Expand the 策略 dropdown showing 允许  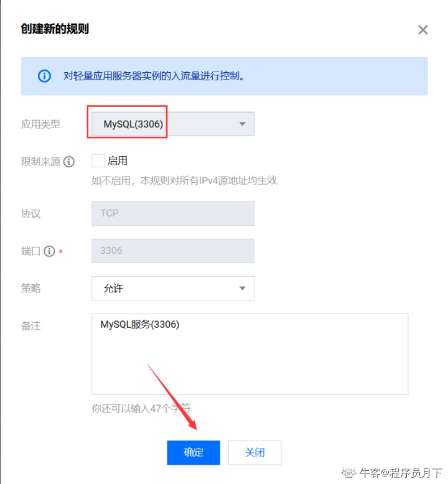pyautogui.click(x=172, y=288)
